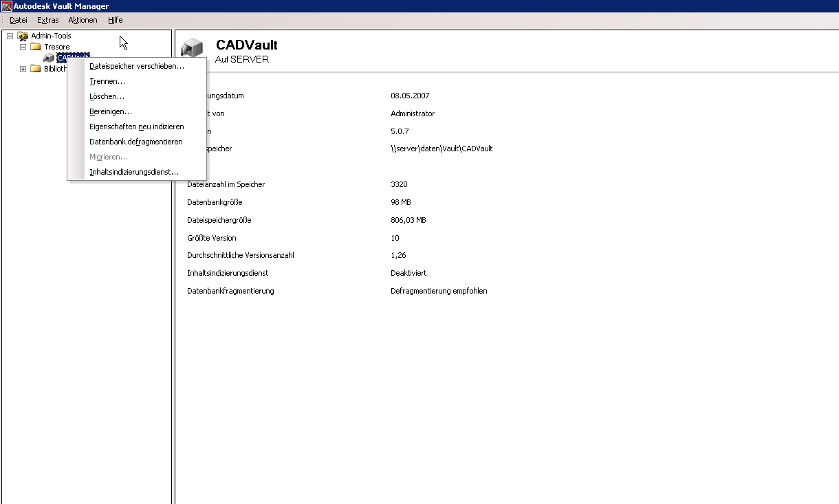Select the Admin-Tools label in the tree
This screenshot has width=839, height=504.
[51, 36]
